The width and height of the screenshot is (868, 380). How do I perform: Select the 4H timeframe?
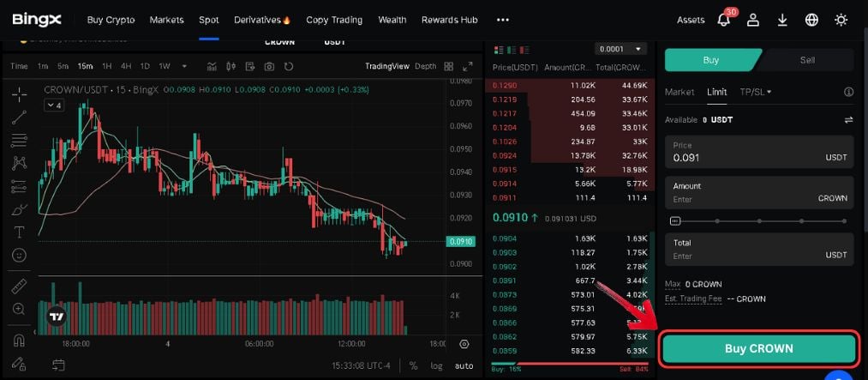point(126,66)
